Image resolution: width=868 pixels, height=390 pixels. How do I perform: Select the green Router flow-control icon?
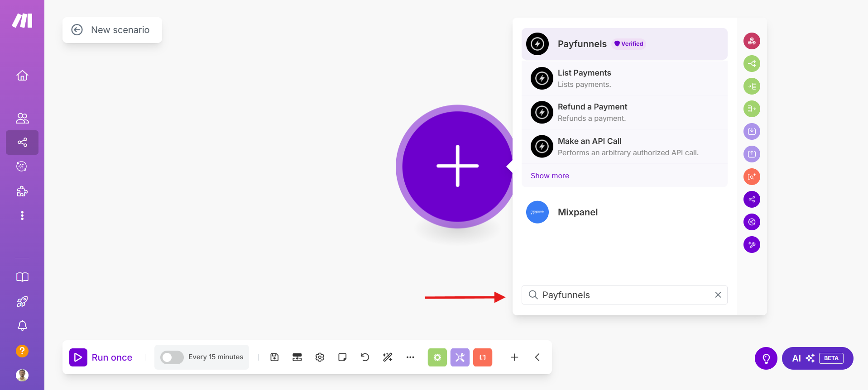pyautogui.click(x=752, y=64)
